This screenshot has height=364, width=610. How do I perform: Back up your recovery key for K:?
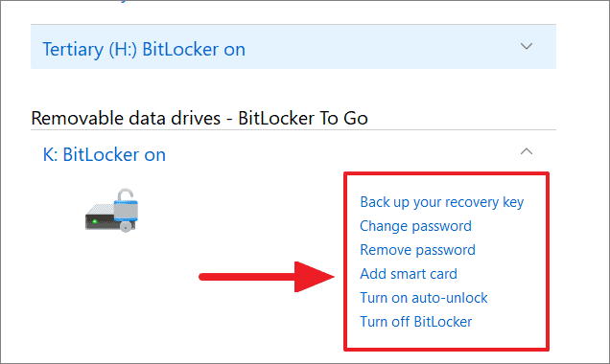pyautogui.click(x=441, y=202)
